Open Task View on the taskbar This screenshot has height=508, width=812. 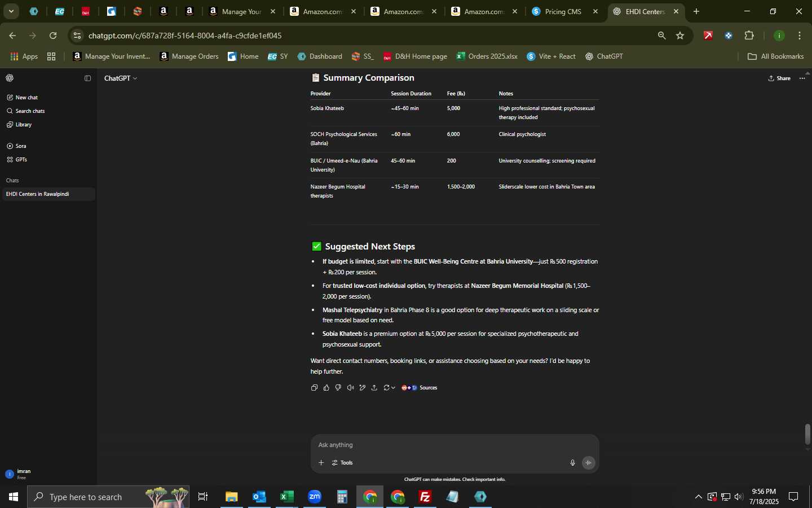(x=203, y=497)
